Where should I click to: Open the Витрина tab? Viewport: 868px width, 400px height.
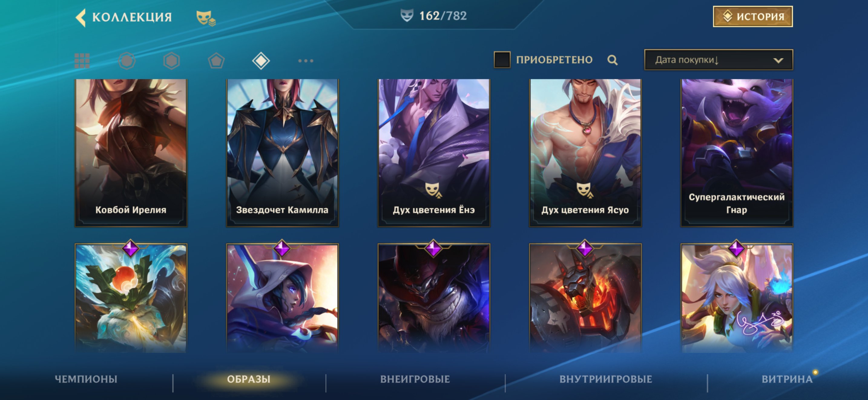tap(787, 379)
